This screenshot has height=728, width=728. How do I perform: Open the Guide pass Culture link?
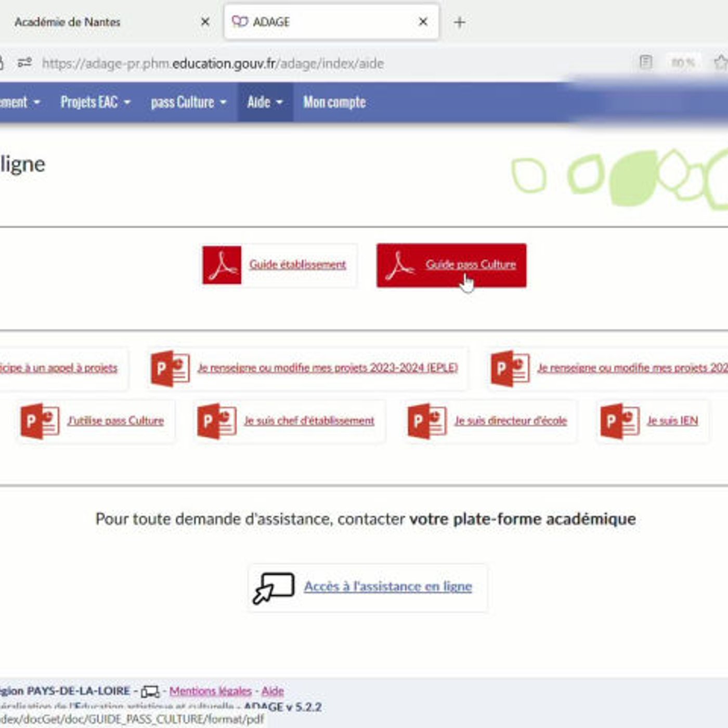pos(471,265)
